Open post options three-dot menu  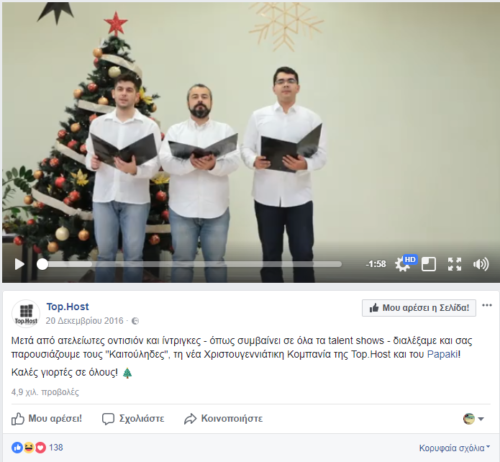click(x=487, y=305)
